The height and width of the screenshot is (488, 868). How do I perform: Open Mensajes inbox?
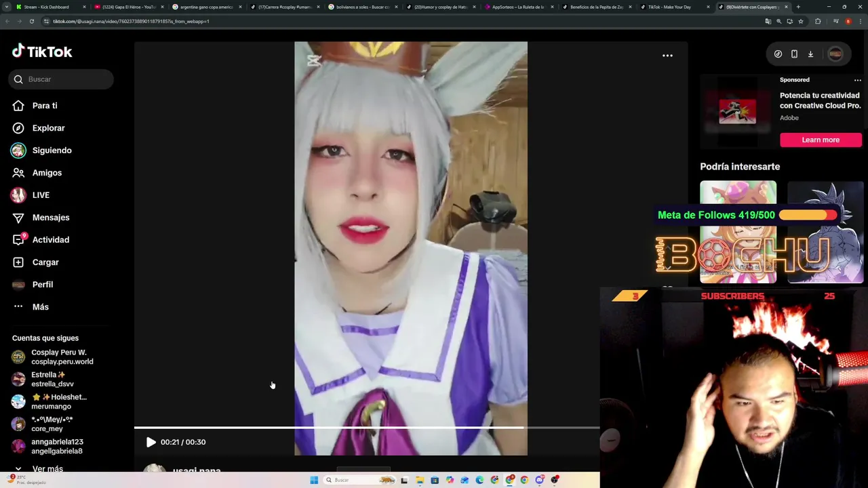point(51,218)
